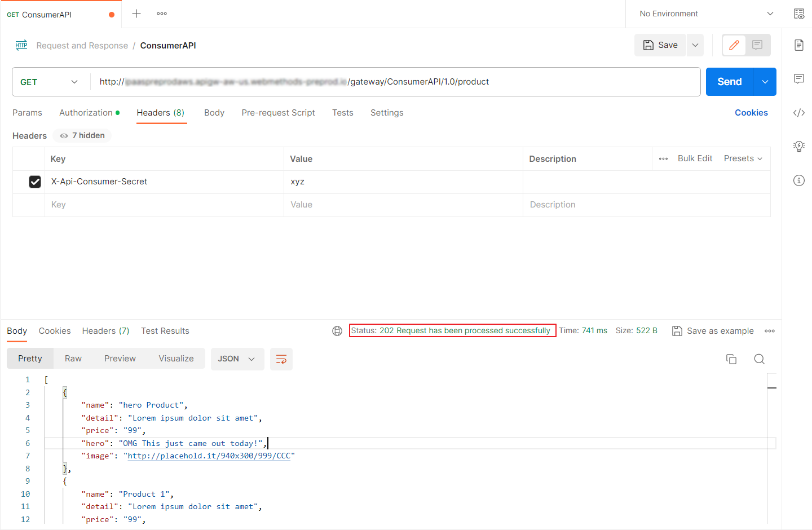Switch to the request Body tab
The image size is (812, 530).
[x=214, y=113]
